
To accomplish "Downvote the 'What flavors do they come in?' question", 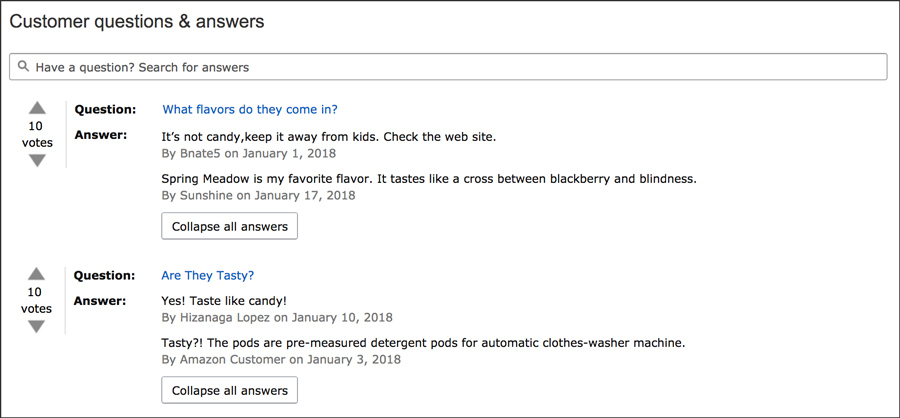I will [37, 161].
